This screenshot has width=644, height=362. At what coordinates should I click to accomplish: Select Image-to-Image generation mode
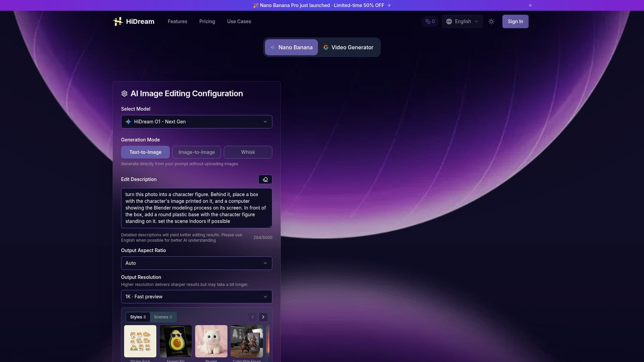coord(197,152)
